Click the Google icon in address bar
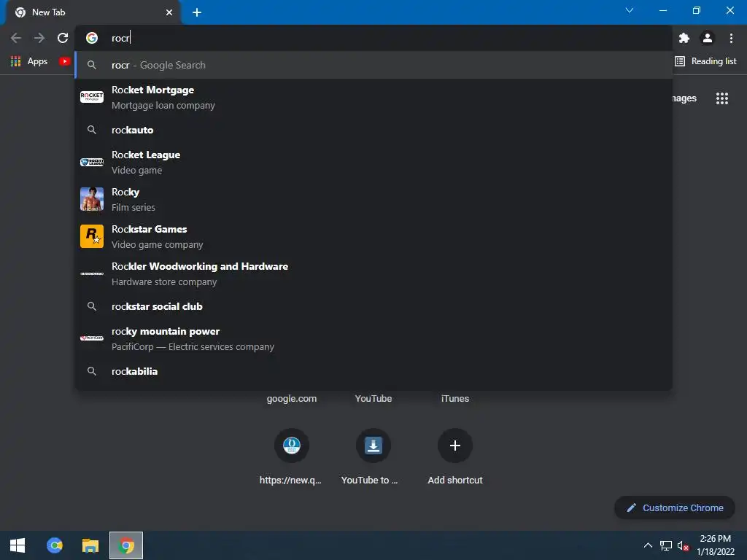The width and height of the screenshot is (747, 560). point(92,38)
